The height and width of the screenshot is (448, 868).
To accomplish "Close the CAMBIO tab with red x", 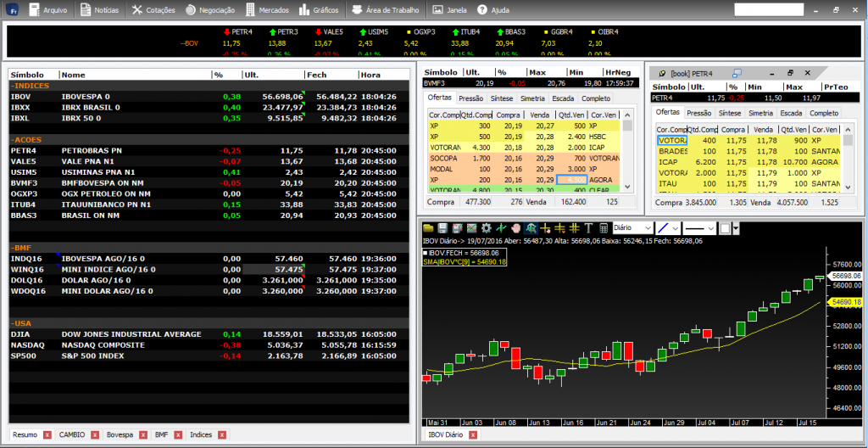I will point(95,434).
